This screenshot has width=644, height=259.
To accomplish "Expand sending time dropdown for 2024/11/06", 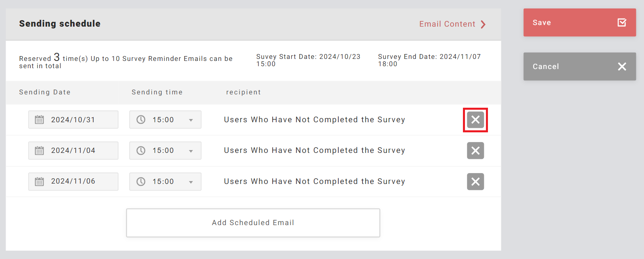I will [x=191, y=182].
